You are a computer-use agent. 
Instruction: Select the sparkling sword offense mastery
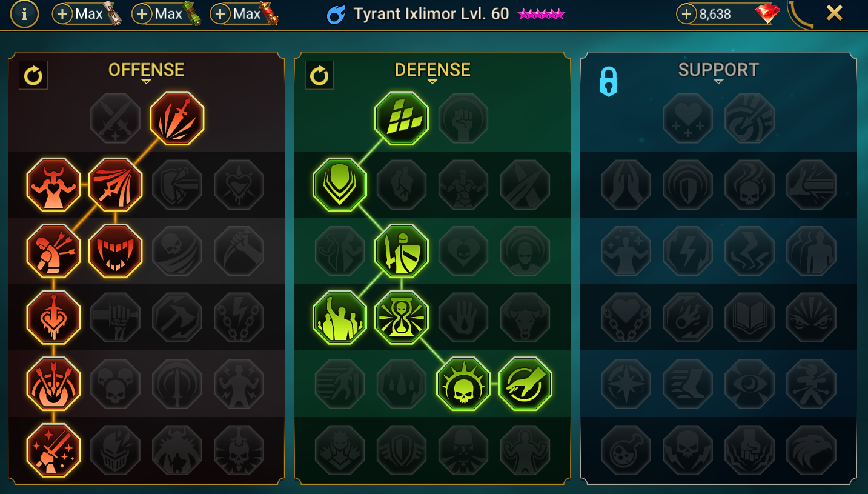click(54, 450)
